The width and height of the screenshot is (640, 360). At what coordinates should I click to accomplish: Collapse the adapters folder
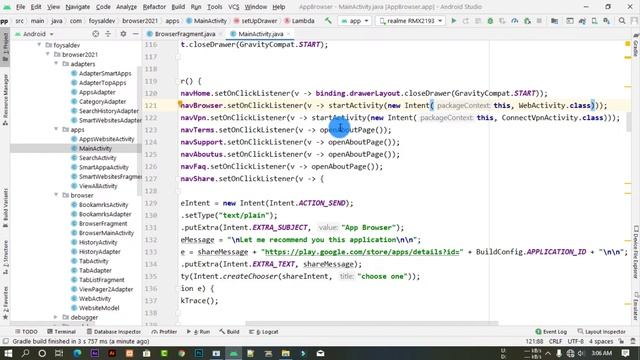56,64
